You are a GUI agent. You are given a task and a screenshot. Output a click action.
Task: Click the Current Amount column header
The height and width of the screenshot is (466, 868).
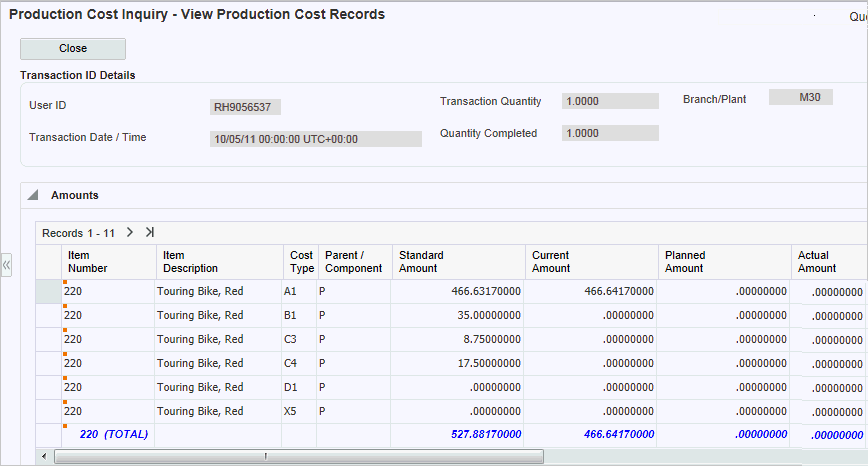coord(590,262)
